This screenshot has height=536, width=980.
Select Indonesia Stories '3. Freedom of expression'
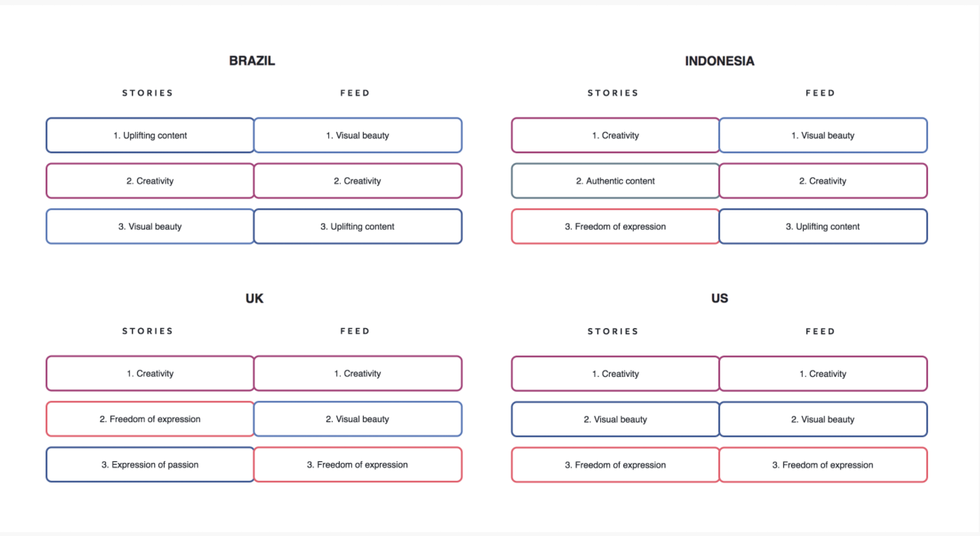616,226
